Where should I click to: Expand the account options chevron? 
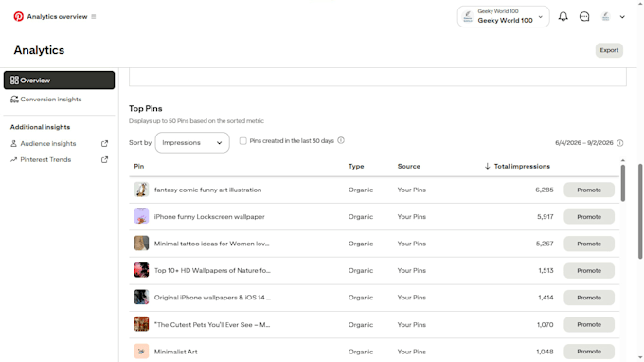point(622,17)
